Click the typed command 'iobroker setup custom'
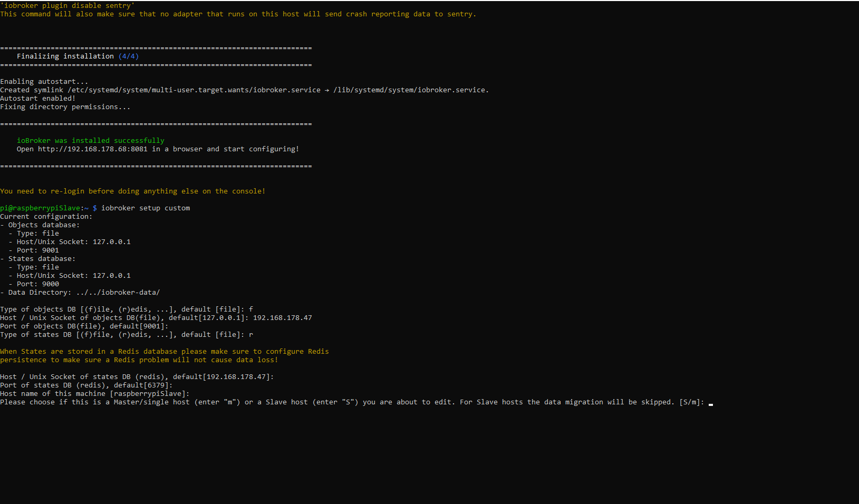The width and height of the screenshot is (859, 504). (x=146, y=208)
